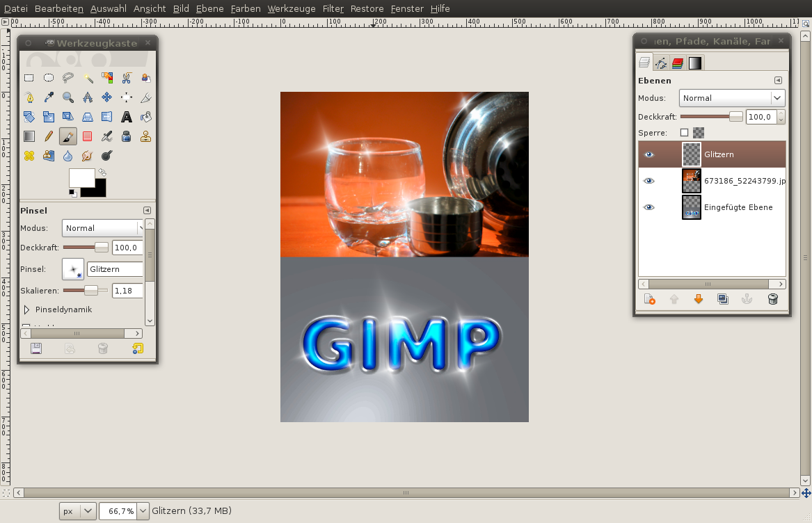Hide the Eingefügte Ebene layer
The height and width of the screenshot is (523, 812).
point(649,207)
